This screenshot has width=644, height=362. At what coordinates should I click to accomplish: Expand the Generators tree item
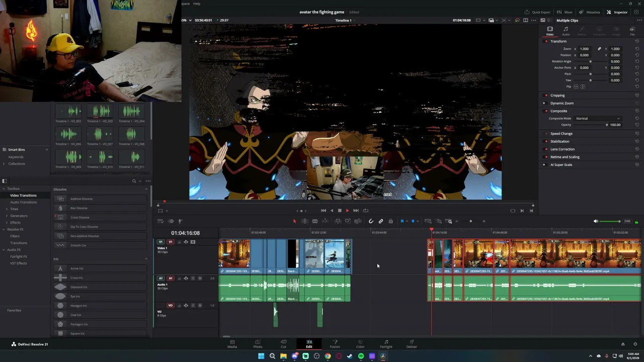7,216
